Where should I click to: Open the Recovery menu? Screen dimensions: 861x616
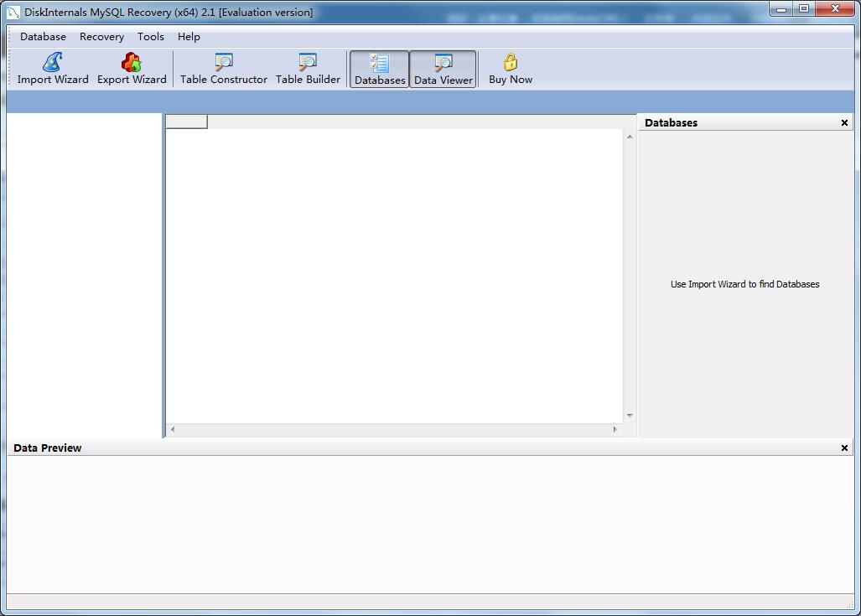click(x=101, y=37)
